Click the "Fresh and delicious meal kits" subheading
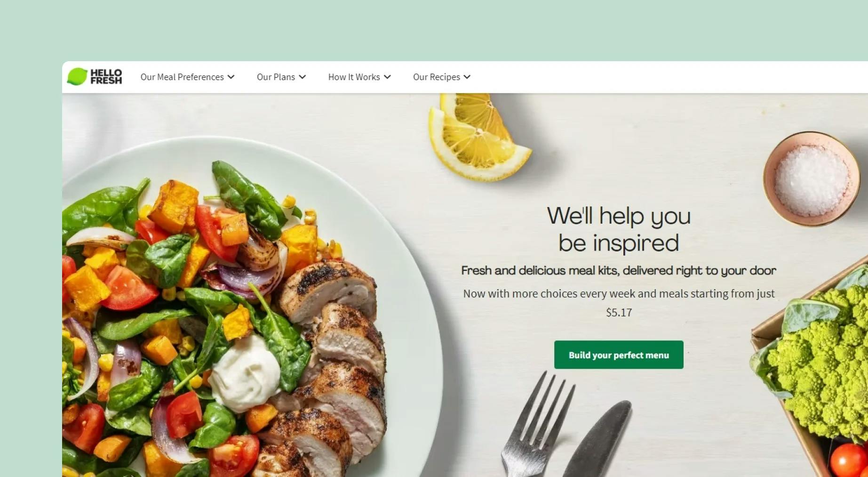 619,270
